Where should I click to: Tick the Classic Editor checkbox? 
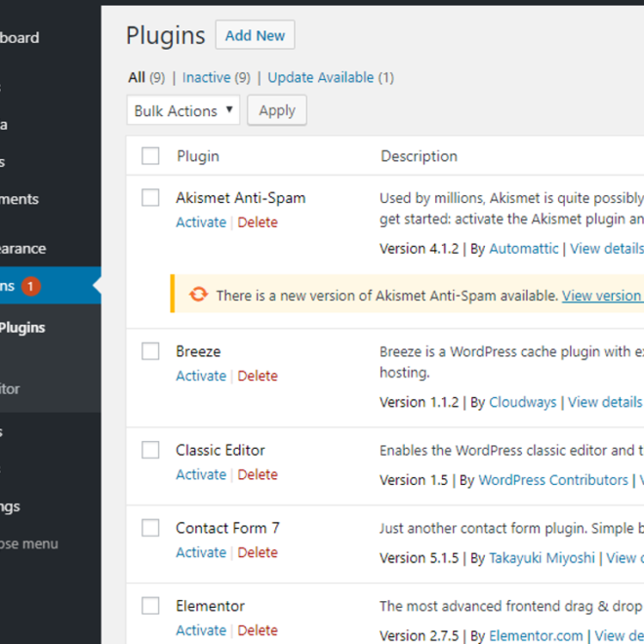click(150, 450)
